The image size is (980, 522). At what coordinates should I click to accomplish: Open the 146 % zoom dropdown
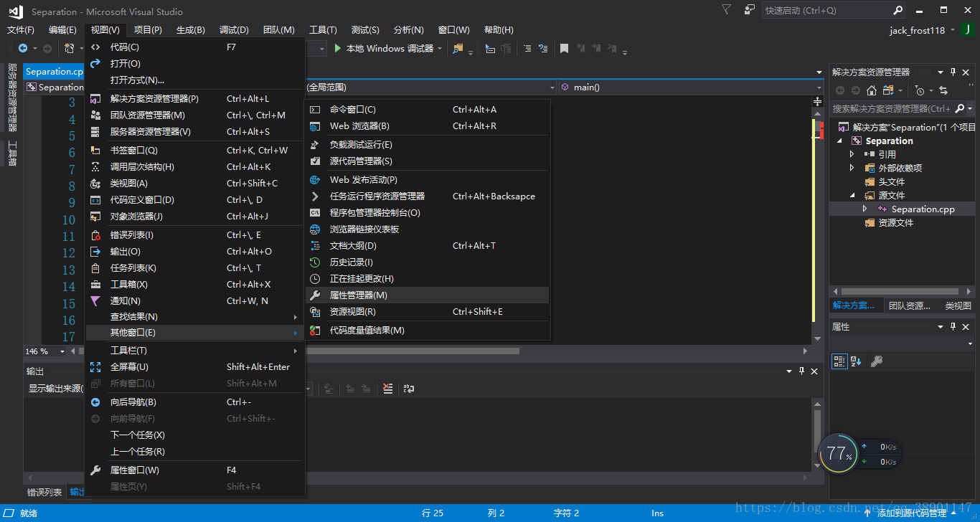click(x=62, y=351)
